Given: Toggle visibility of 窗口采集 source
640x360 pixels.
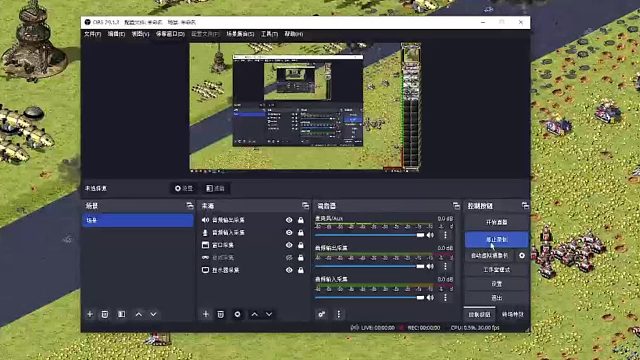Looking at the screenshot, I should (289, 245).
